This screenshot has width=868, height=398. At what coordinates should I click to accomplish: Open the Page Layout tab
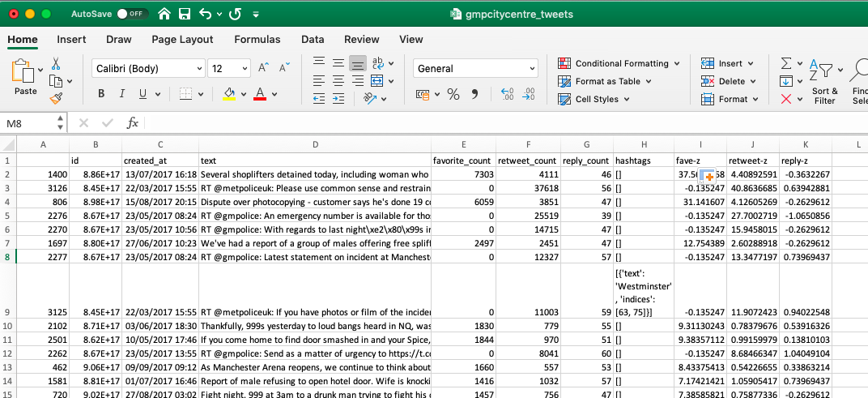(182, 39)
